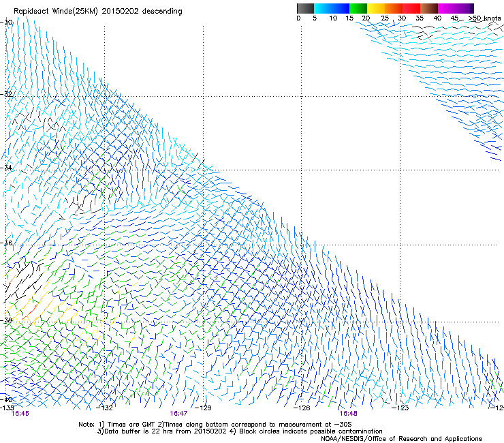504x443 pixels.
Task: Select the orange 25–30 knots legend segment
Action: tap(394, 8)
